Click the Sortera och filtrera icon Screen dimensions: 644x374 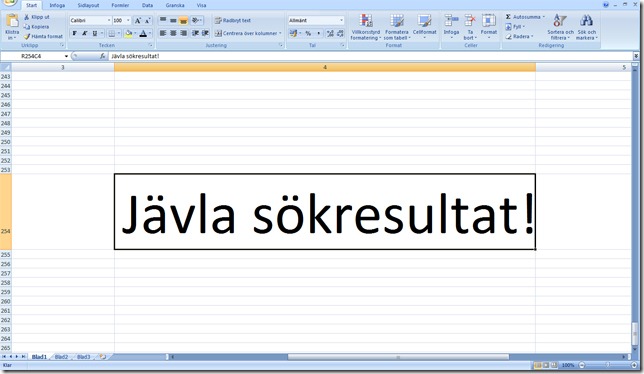[560, 21]
